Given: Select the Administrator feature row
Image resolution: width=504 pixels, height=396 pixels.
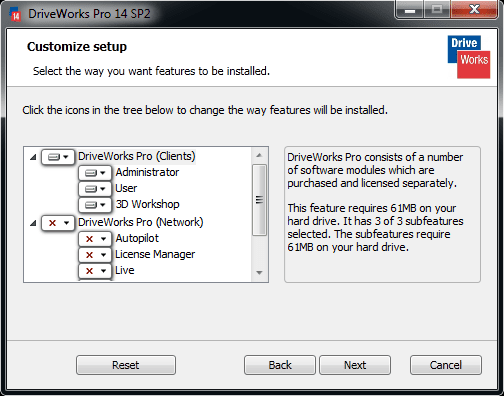Looking at the screenshot, I should coord(147,172).
